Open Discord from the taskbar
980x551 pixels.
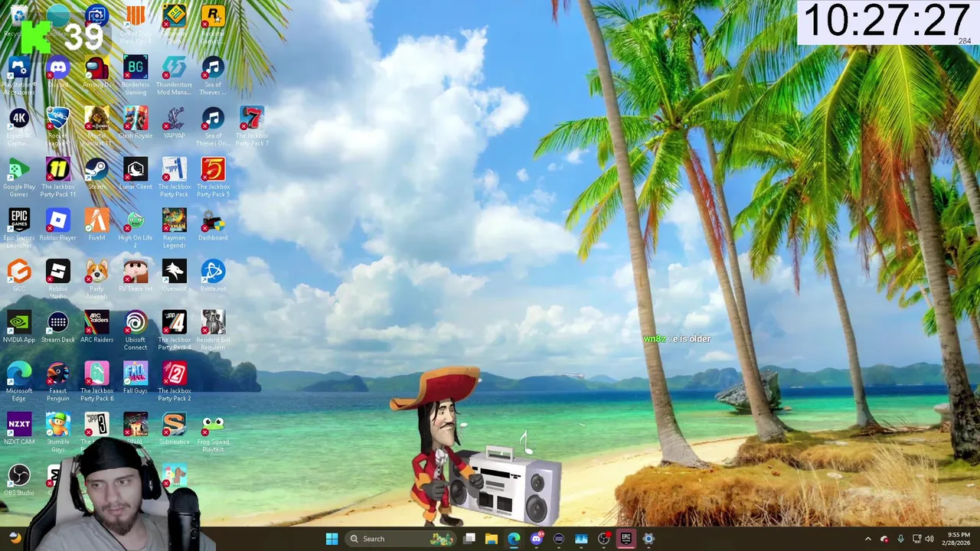coord(537,539)
